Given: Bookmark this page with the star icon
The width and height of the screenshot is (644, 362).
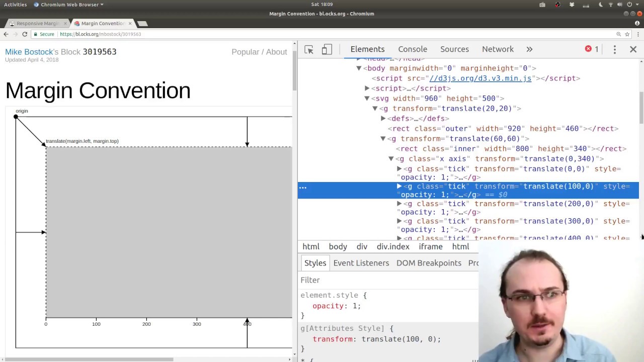Looking at the screenshot, I should (627, 34).
